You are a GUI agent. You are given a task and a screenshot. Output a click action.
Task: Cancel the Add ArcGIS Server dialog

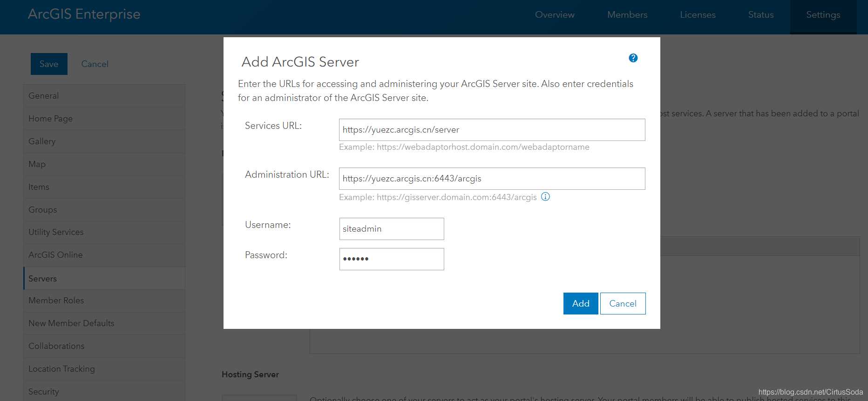pyautogui.click(x=623, y=303)
